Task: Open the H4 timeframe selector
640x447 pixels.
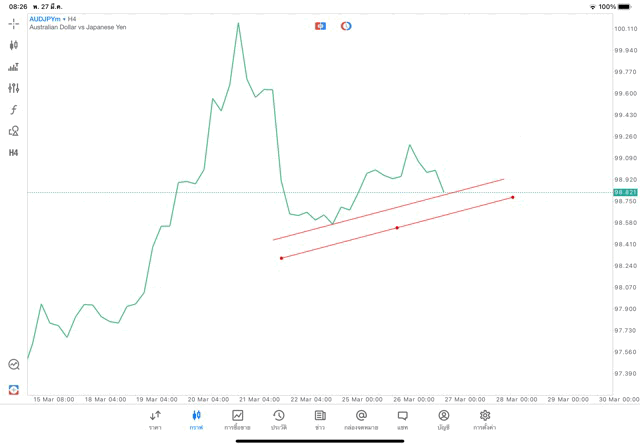Action: [13, 153]
